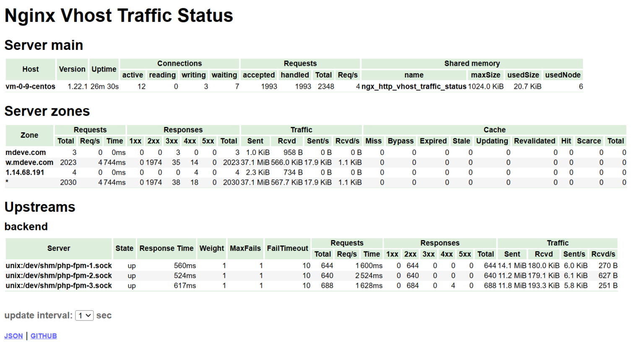The height and width of the screenshot is (346, 644).
Task: Open the update interval dropdown
Action: tap(84, 315)
